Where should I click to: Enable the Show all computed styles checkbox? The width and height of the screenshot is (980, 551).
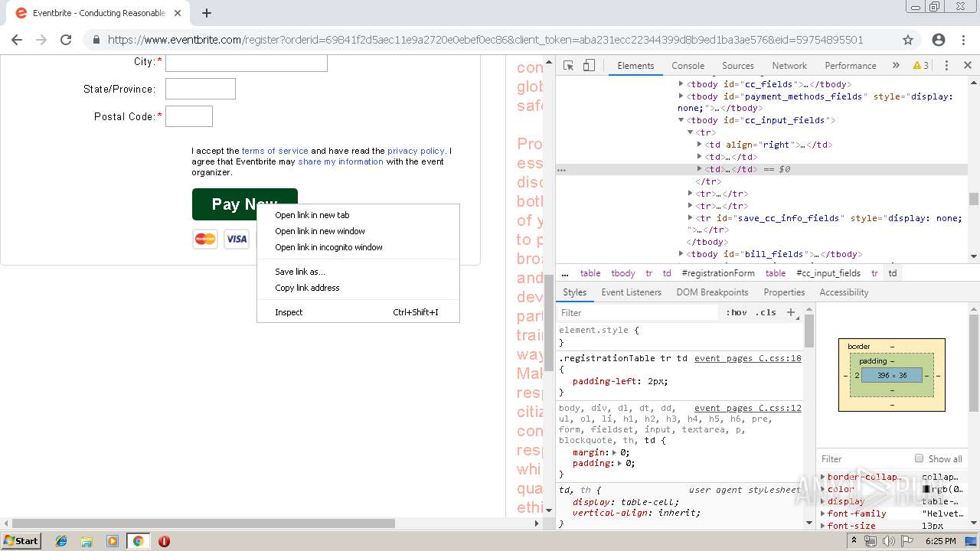919,458
